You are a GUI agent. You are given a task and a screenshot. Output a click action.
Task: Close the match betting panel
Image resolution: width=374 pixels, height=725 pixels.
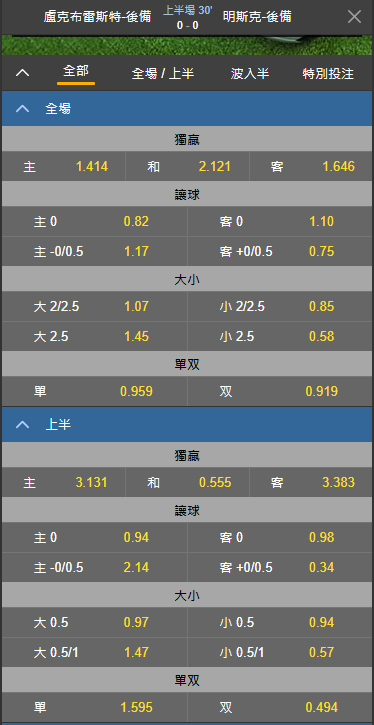(354, 17)
